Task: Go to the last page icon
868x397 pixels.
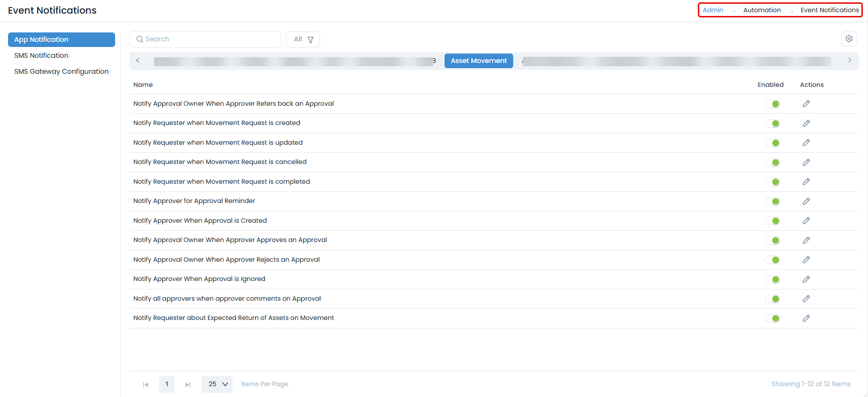Action: pyautogui.click(x=188, y=384)
